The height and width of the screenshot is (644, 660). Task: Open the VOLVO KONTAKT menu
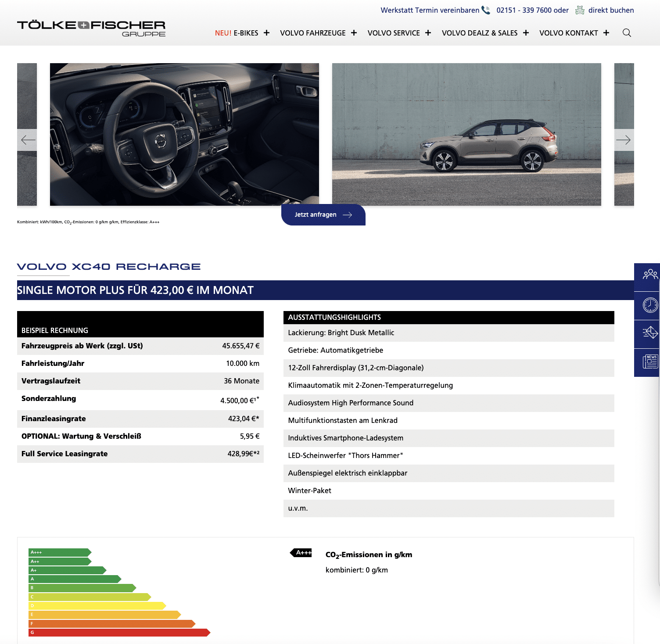pyautogui.click(x=569, y=33)
